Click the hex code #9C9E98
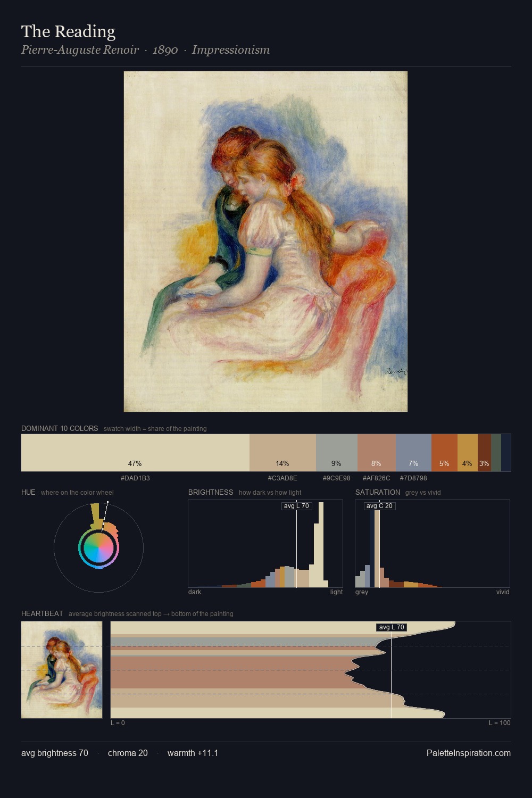Image resolution: width=532 pixels, height=798 pixels. point(337,478)
